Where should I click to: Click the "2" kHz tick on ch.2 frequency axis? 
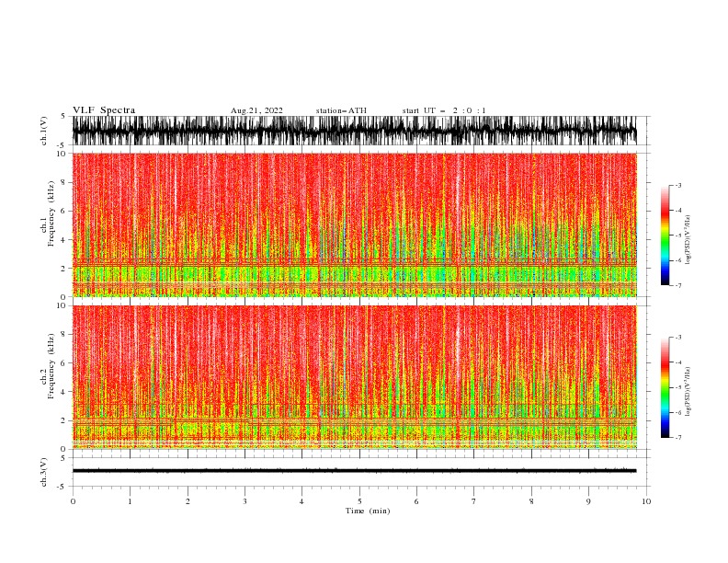[x=63, y=420]
